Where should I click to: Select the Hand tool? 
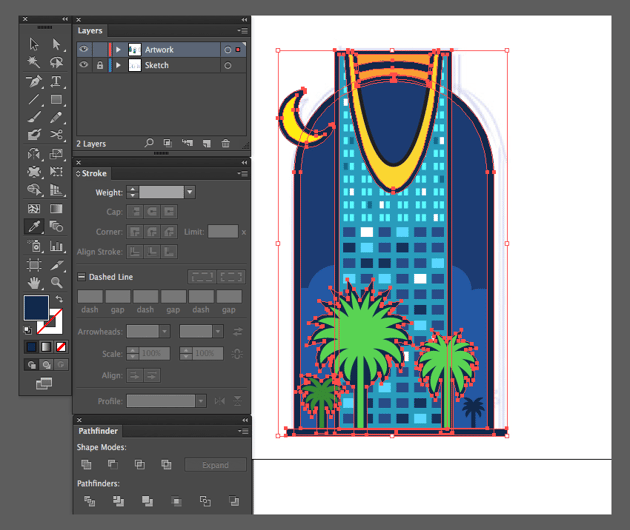tap(34, 283)
